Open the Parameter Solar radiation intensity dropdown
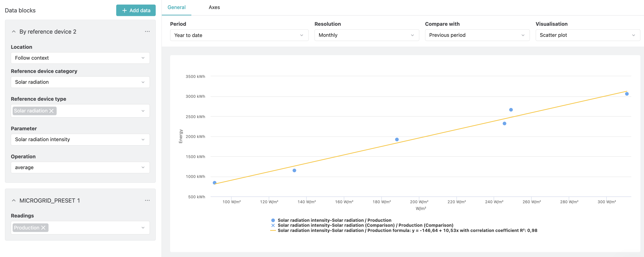Screen dimensions: 644x257 80,140
